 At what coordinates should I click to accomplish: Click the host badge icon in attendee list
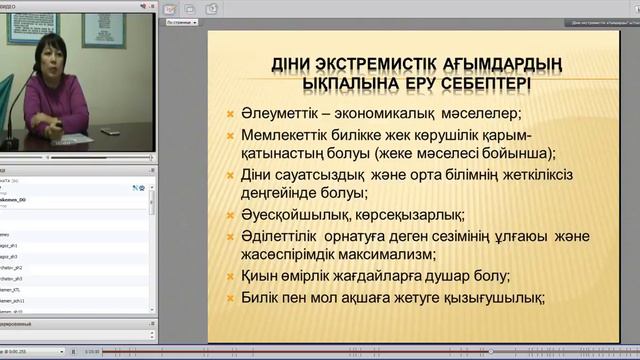coord(142,188)
